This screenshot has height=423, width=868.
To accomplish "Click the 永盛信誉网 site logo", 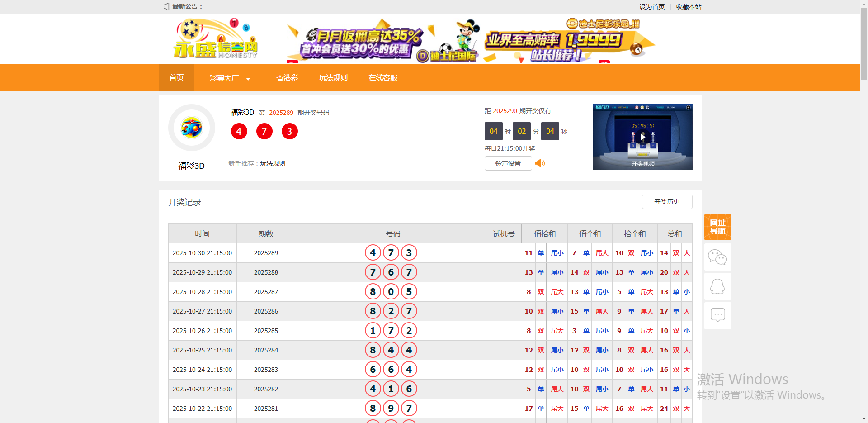I will click(x=216, y=39).
